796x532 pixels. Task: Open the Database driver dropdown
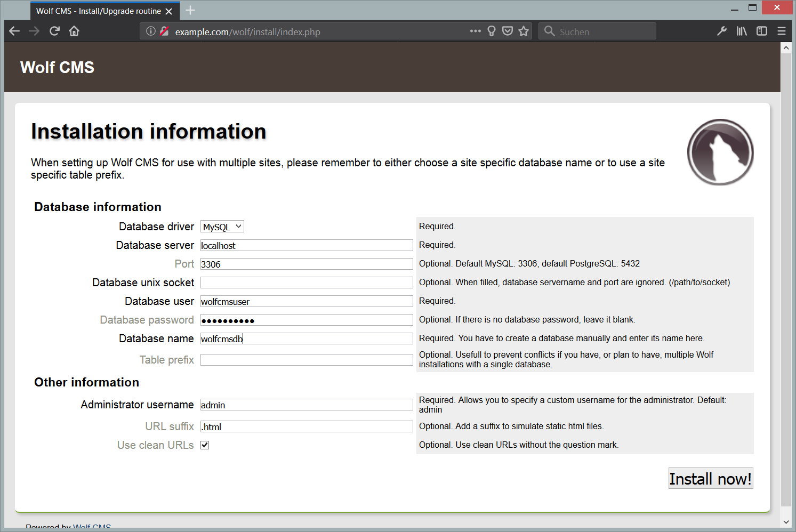222,227
